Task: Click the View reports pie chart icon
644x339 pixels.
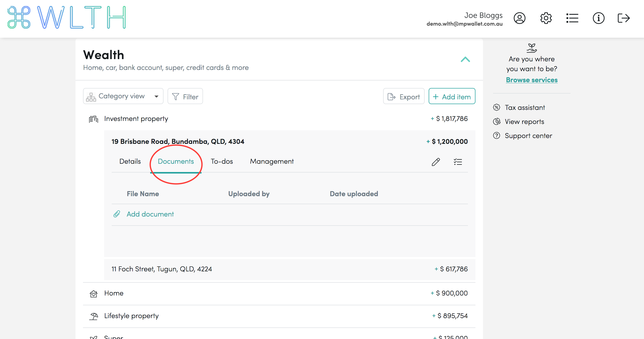Action: coord(497,121)
